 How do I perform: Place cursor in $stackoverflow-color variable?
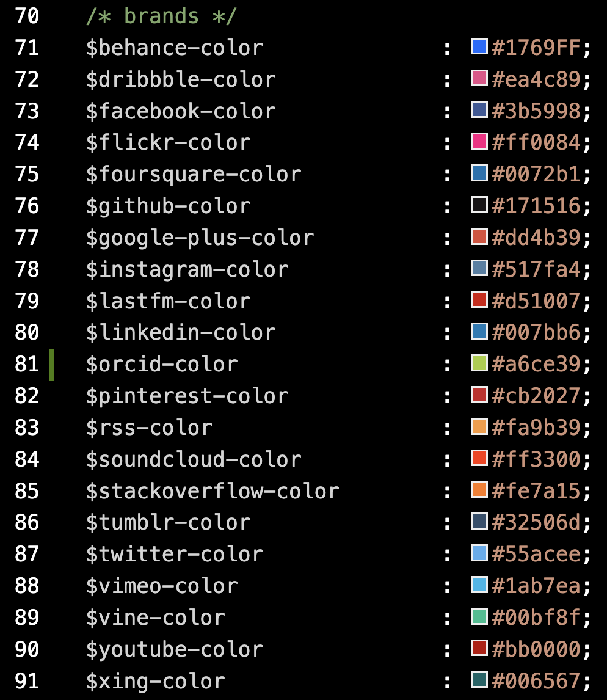213,491
